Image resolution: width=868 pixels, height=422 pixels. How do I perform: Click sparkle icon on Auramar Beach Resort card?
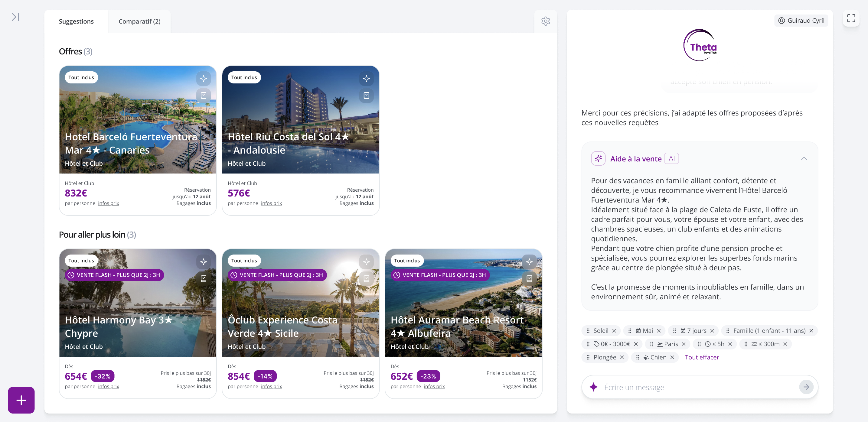[529, 262]
